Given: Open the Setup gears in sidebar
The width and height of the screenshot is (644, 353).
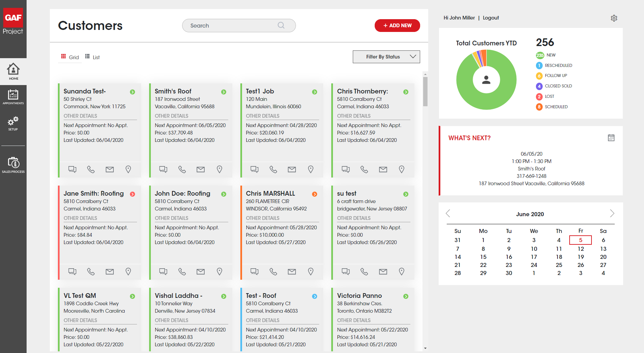Looking at the screenshot, I should pos(13,123).
